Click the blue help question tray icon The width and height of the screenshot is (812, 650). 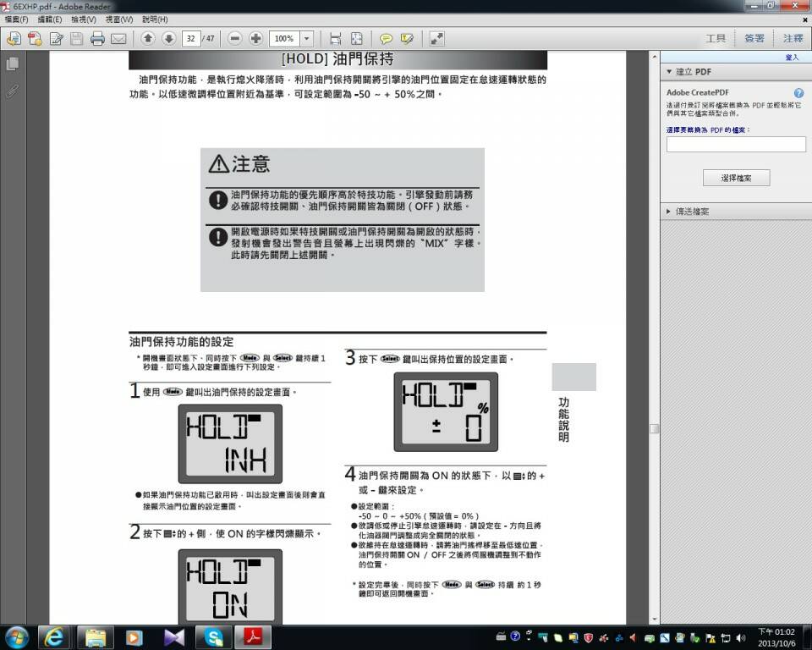pos(515,636)
